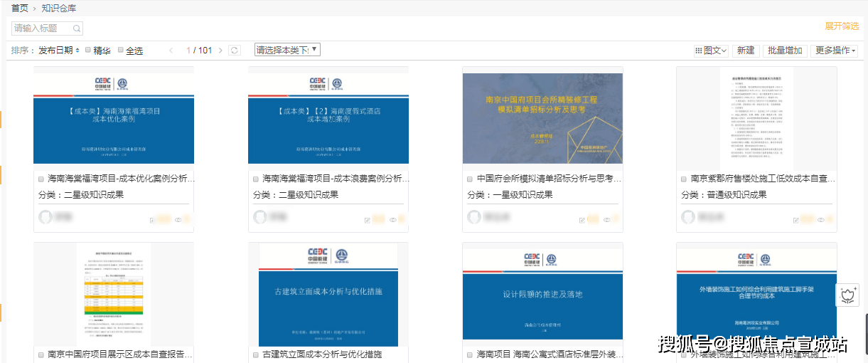Viewport: 868px width, 363px height.
Task: Go to previous page arrow
Action: [x=171, y=51]
